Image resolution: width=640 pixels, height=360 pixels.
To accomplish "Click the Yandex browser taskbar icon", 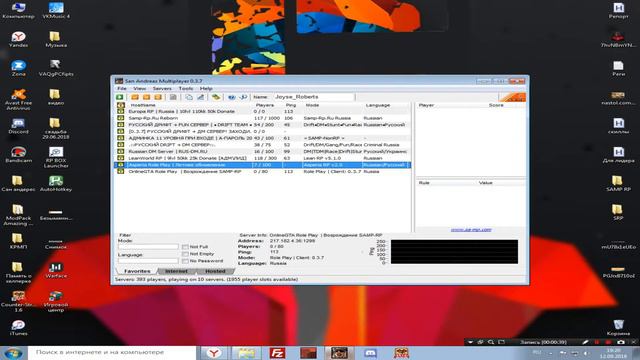I will pos(214,353).
